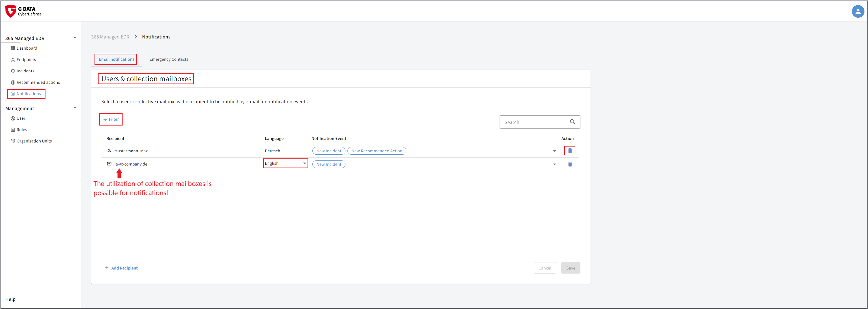The image size is (868, 309).
Task: Click the Deutsch language value
Action: [x=272, y=151]
